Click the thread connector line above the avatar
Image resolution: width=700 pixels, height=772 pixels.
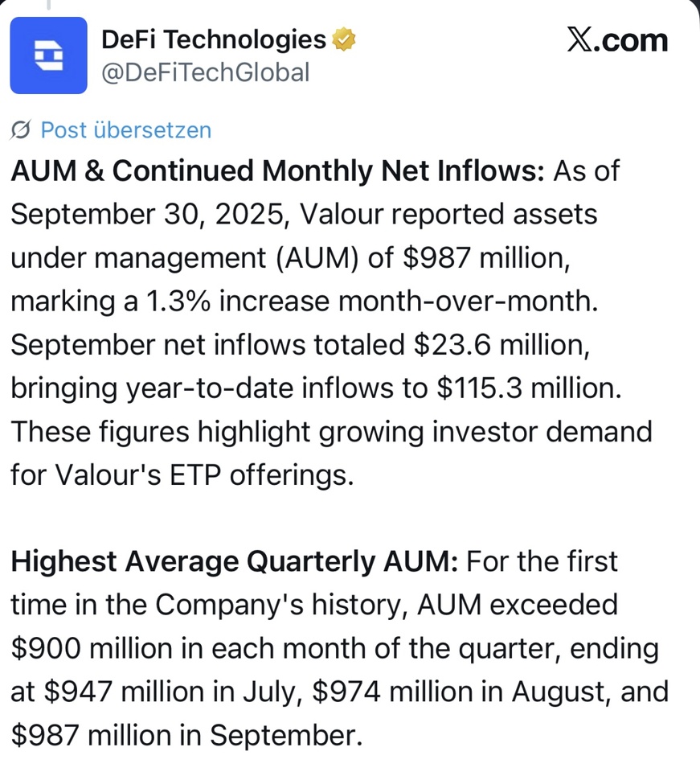[48, 5]
